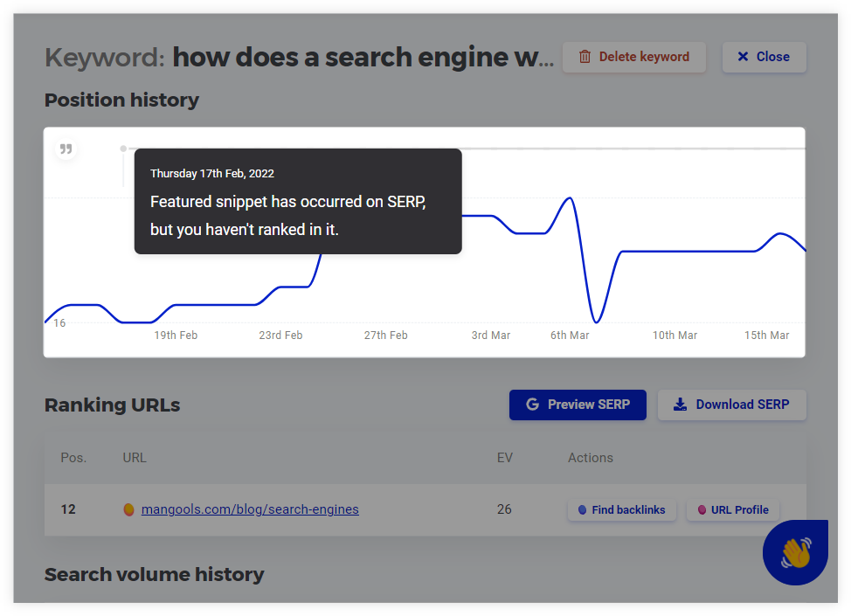851x616 pixels.
Task: Open mangools.com/blog/search-engines link
Action: click(250, 509)
